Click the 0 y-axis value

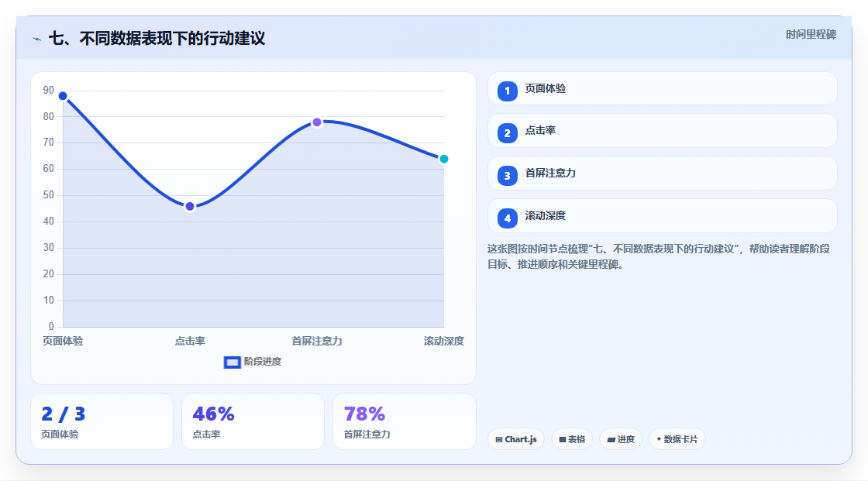click(51, 327)
